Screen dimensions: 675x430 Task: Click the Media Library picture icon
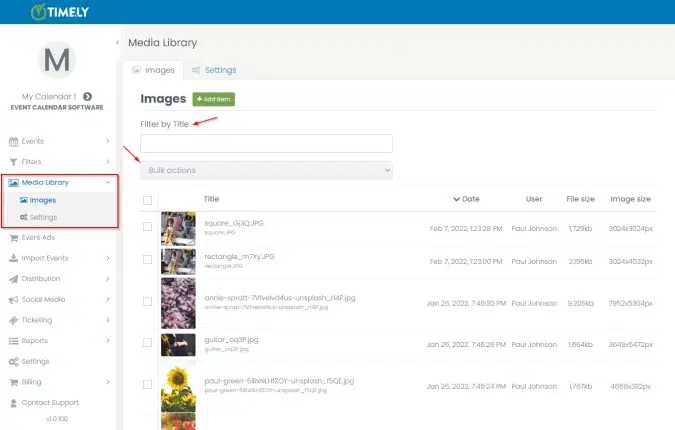pyautogui.click(x=13, y=183)
